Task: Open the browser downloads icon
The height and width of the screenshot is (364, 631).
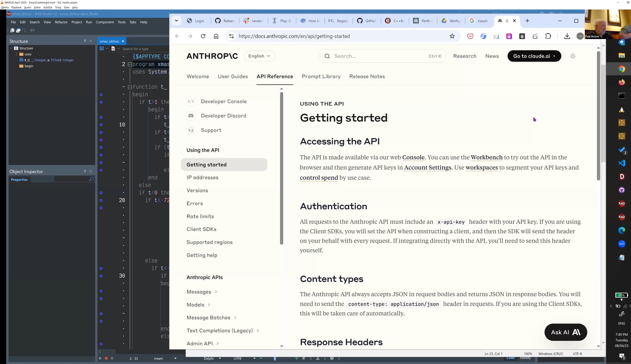Action: click(567, 36)
